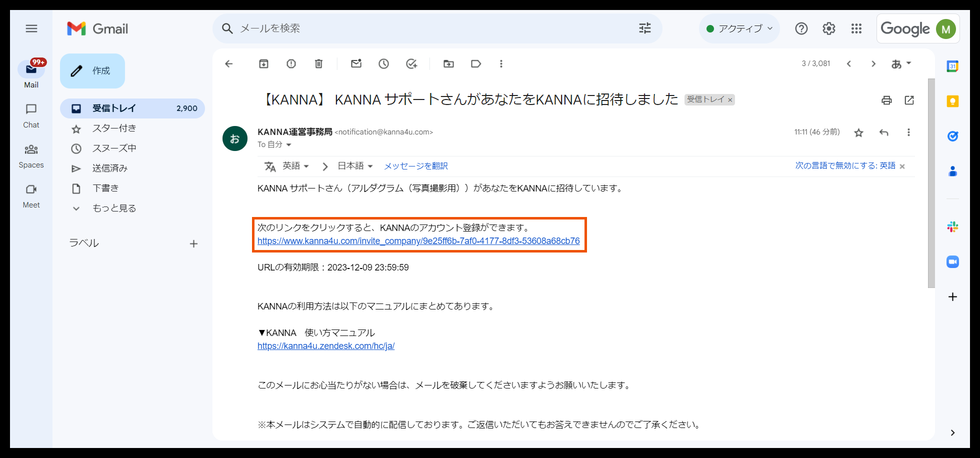Image resolution: width=980 pixels, height=458 pixels.
Task: Delete the email with the trash icon
Action: (318, 63)
